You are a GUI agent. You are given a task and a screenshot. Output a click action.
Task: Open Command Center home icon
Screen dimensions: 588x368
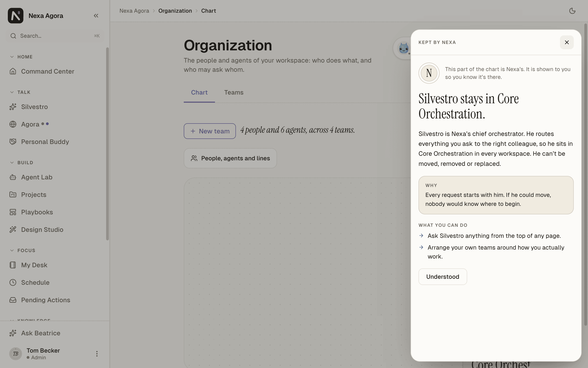pos(13,71)
